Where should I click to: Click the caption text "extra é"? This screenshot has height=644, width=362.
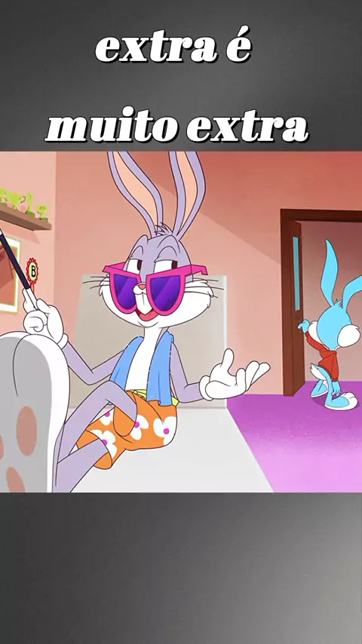tap(173, 46)
